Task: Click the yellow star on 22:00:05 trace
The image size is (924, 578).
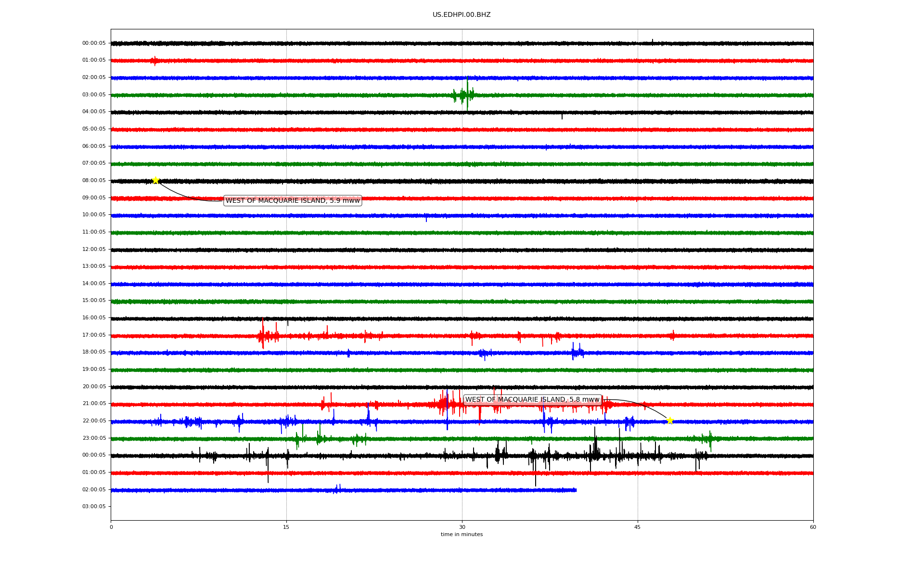Action: pyautogui.click(x=670, y=421)
